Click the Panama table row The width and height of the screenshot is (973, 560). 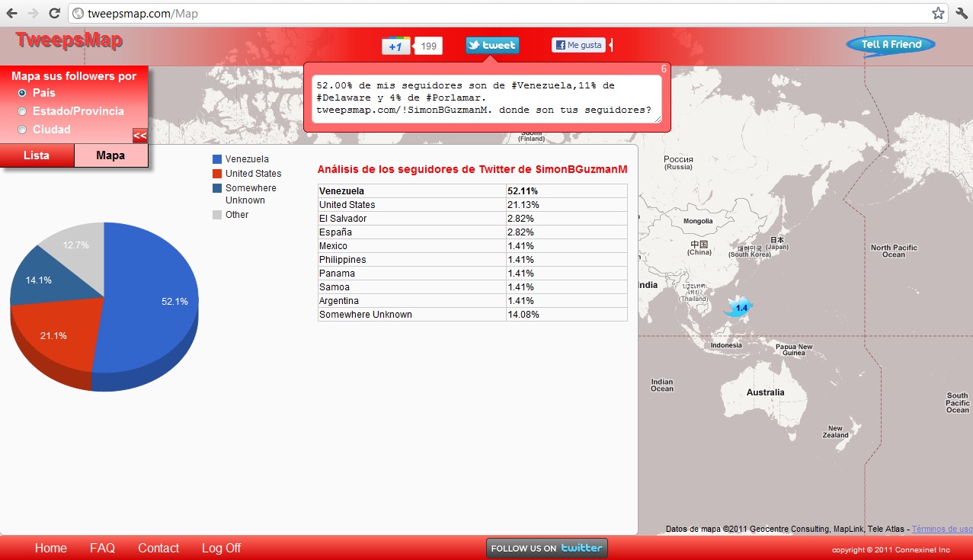pos(472,274)
